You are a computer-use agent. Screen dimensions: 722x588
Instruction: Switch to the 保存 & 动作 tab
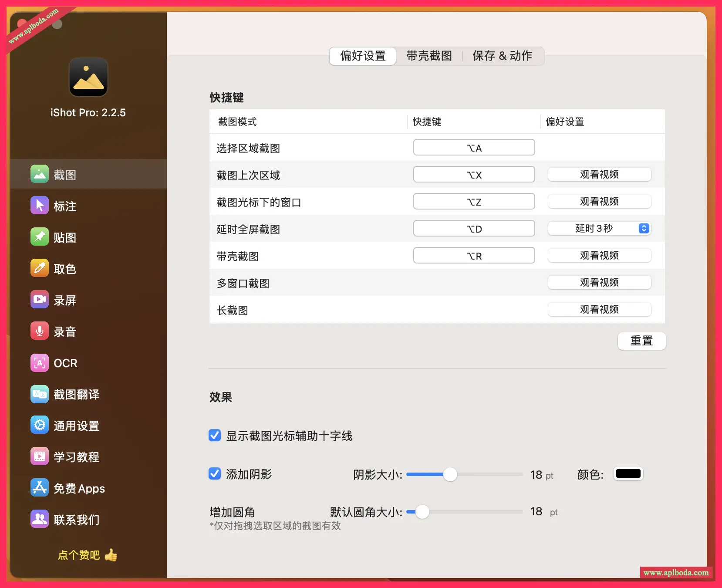coord(502,56)
